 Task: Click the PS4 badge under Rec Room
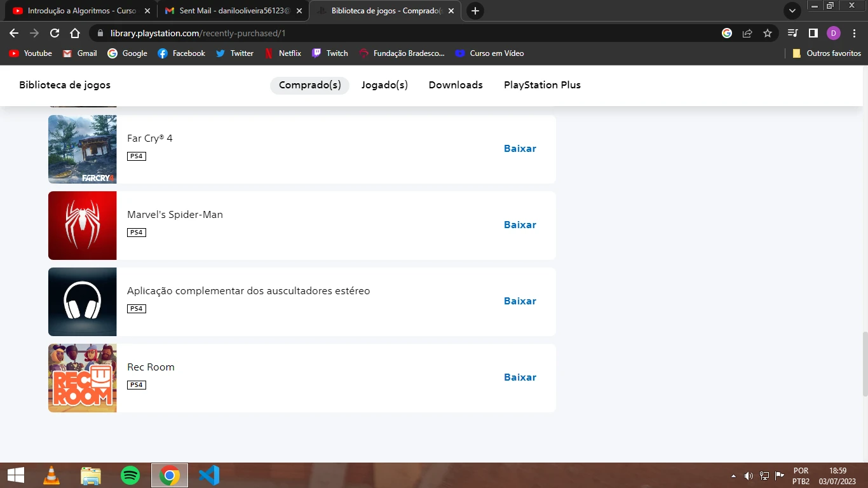[x=137, y=385]
